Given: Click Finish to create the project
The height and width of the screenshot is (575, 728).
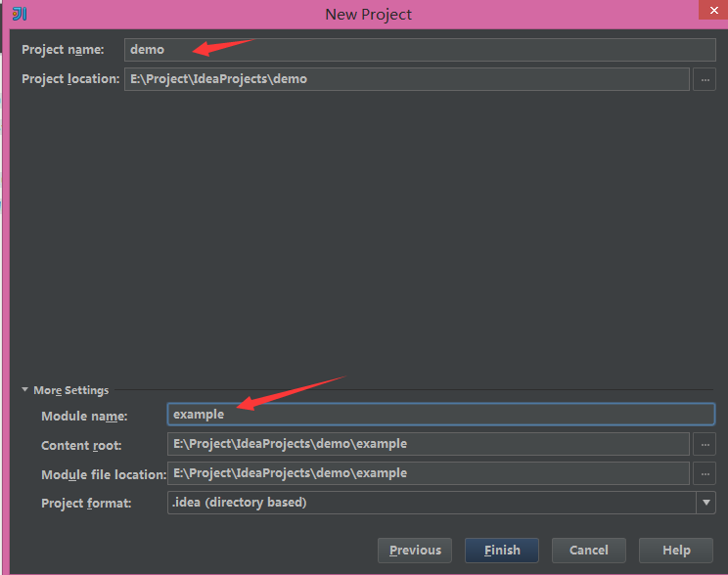Looking at the screenshot, I should coord(501,551).
